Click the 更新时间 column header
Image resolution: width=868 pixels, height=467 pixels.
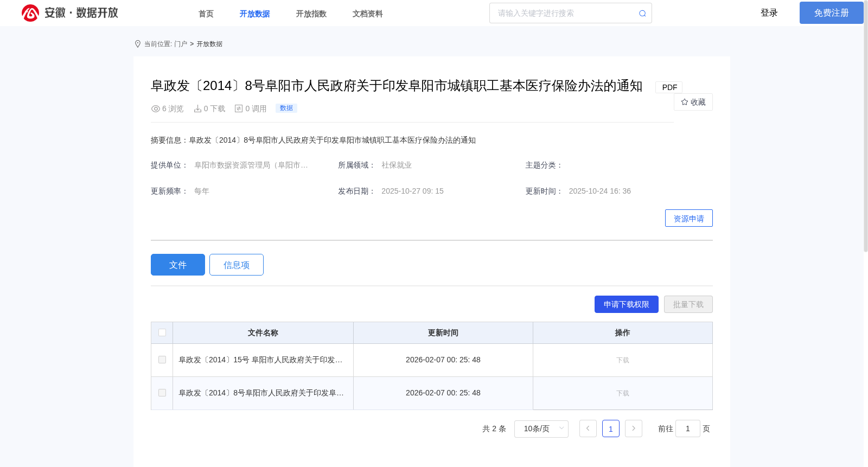[443, 332]
